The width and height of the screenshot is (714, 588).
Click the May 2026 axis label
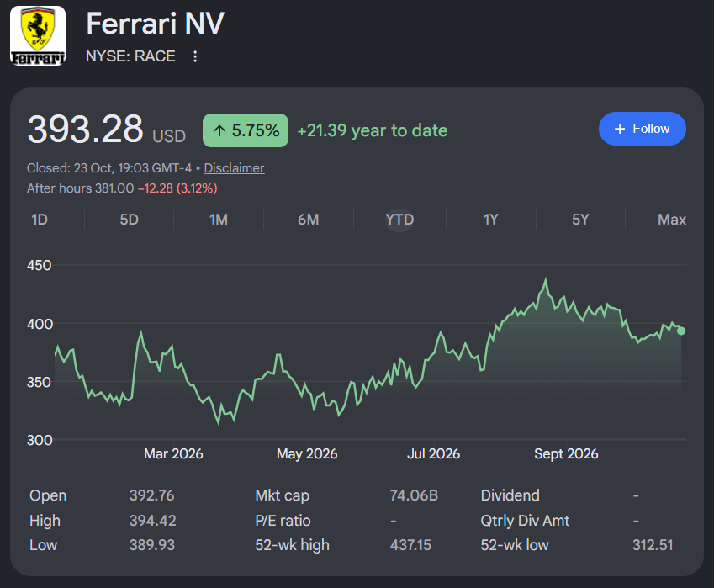(307, 453)
